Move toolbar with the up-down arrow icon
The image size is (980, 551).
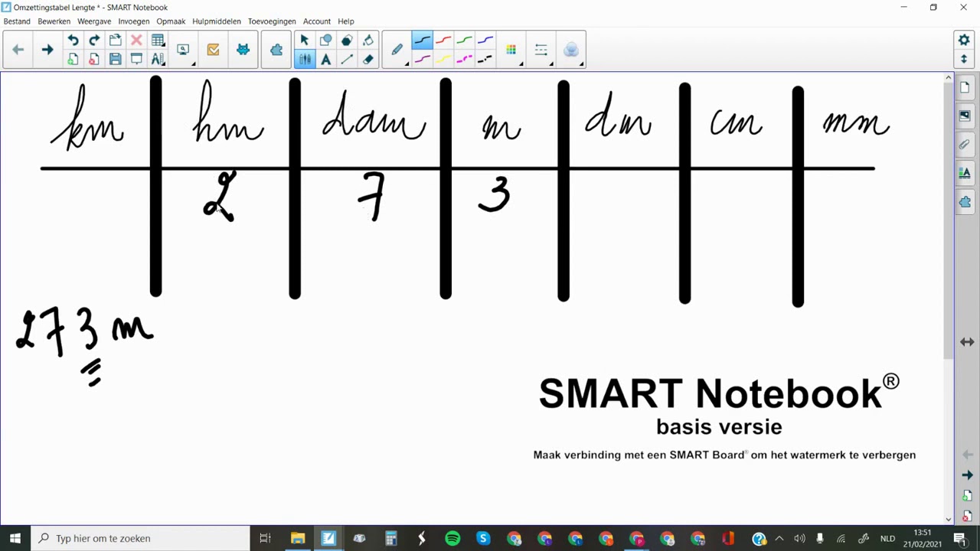pyautogui.click(x=964, y=59)
